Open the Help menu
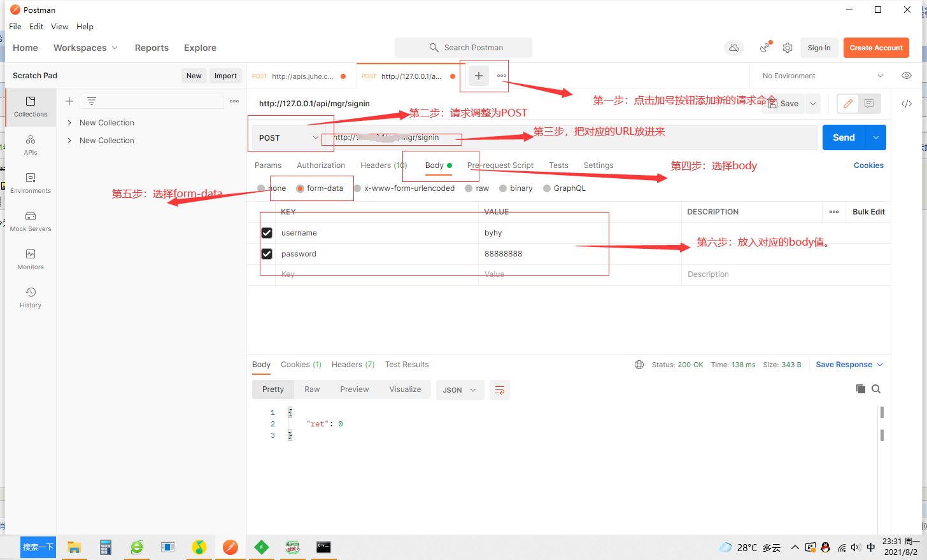The height and width of the screenshot is (560, 927). (85, 27)
